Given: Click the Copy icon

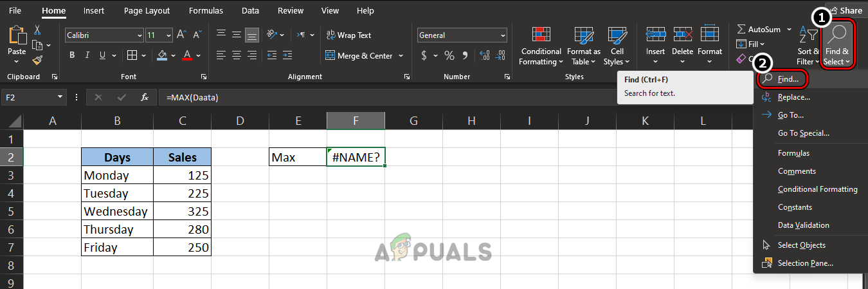Looking at the screenshot, I should [37, 45].
